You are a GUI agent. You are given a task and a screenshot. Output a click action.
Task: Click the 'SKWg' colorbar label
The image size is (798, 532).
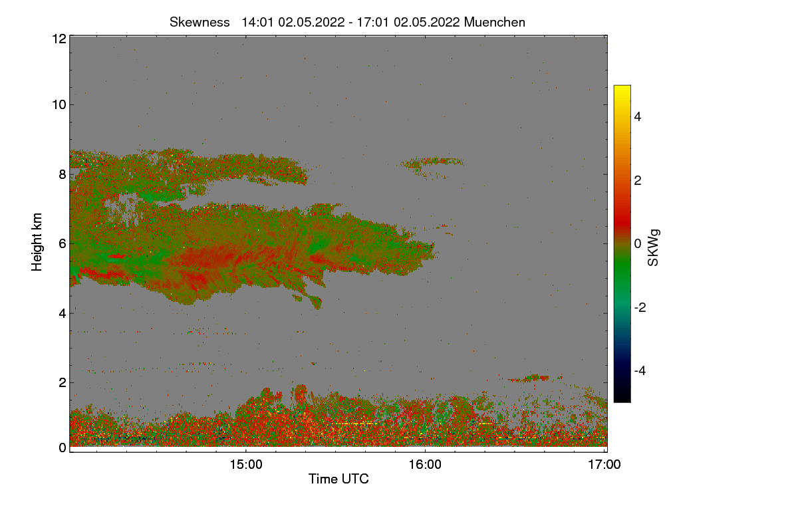pos(654,248)
